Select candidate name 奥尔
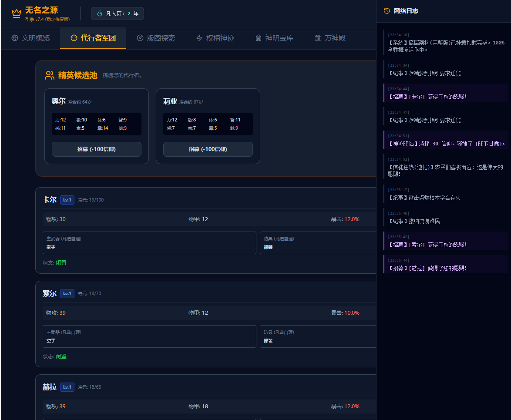 coord(59,101)
